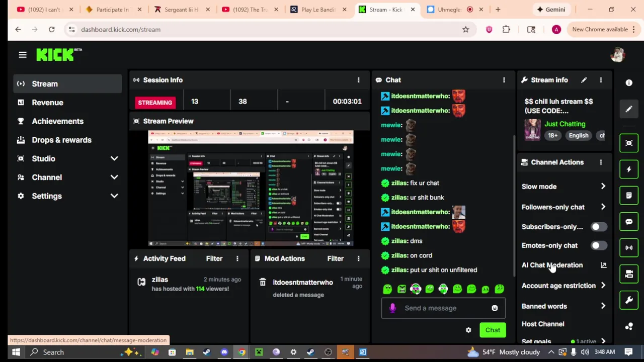Open the Mod Actions Filter dropdown
This screenshot has height=362, width=644.
tap(335, 258)
